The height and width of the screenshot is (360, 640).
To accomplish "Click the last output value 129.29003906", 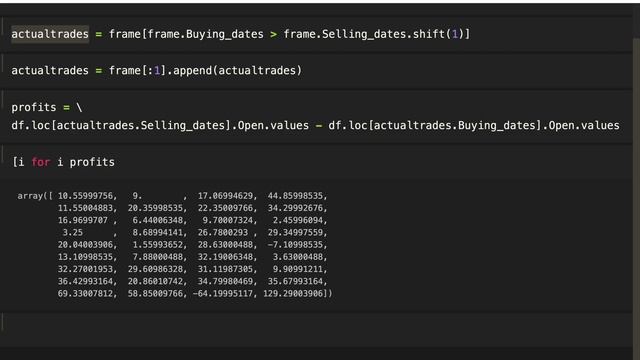I will (x=293, y=293).
